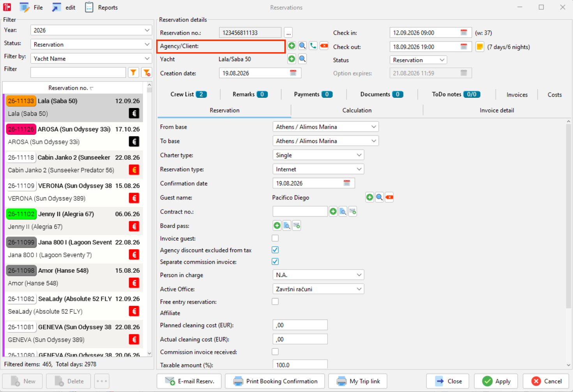Image resolution: width=573 pixels, height=392 pixels.
Task: Send contract by e-mail icon
Action: (x=353, y=212)
